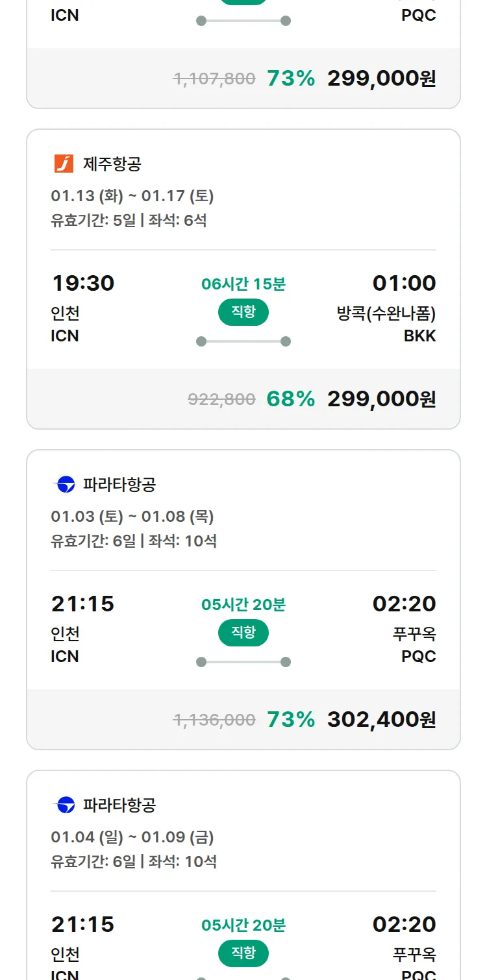
Task: Click the Jeju Air orange logo icon
Action: click(x=64, y=164)
